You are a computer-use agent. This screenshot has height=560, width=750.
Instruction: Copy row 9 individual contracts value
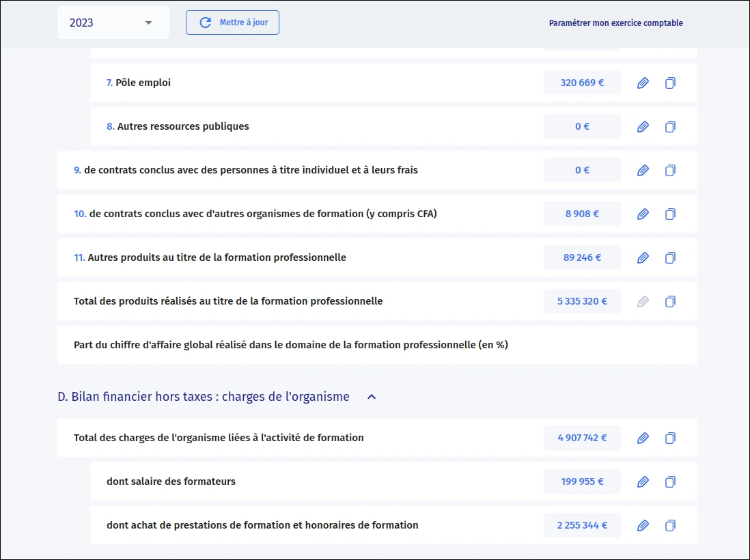click(670, 170)
